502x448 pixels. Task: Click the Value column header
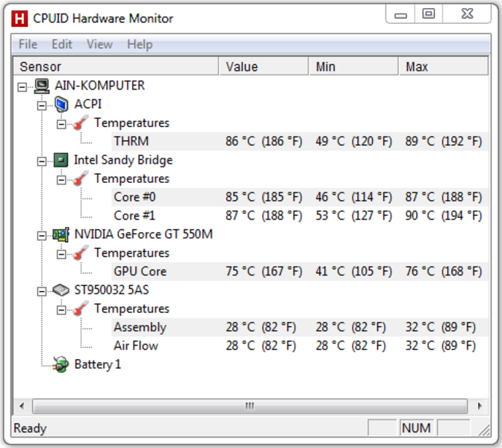(264, 66)
